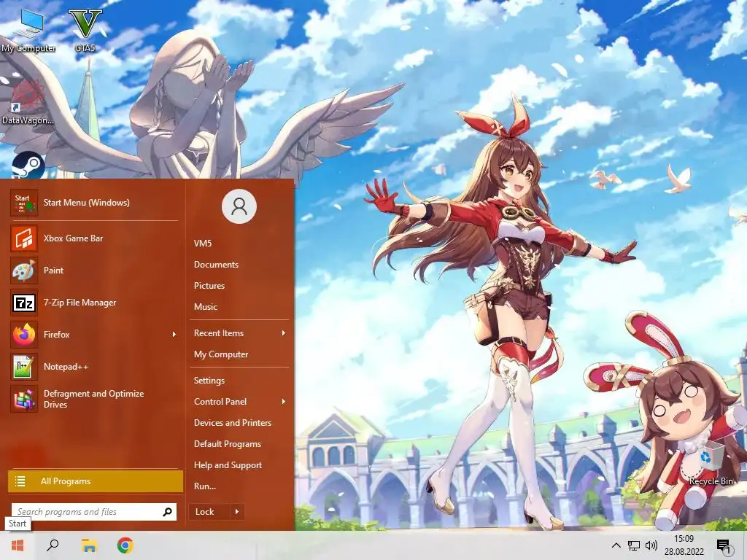Image resolution: width=747 pixels, height=560 pixels.
Task: Launch Google Chrome from the taskbar
Action: tap(125, 545)
